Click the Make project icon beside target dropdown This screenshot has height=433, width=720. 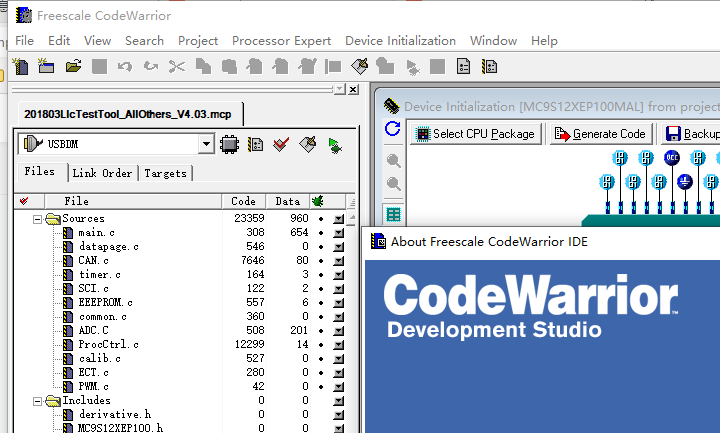point(307,145)
